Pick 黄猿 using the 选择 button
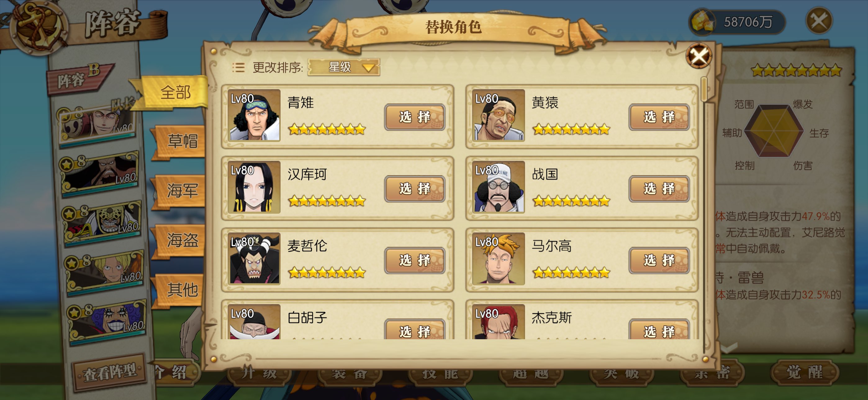Screen dimensions: 868x400 659,117
